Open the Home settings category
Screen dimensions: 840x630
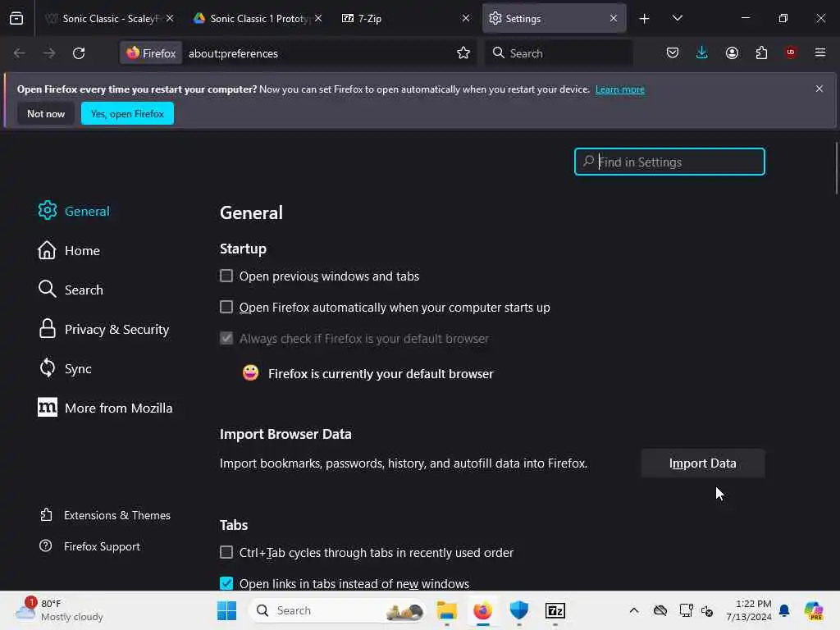(x=69, y=251)
